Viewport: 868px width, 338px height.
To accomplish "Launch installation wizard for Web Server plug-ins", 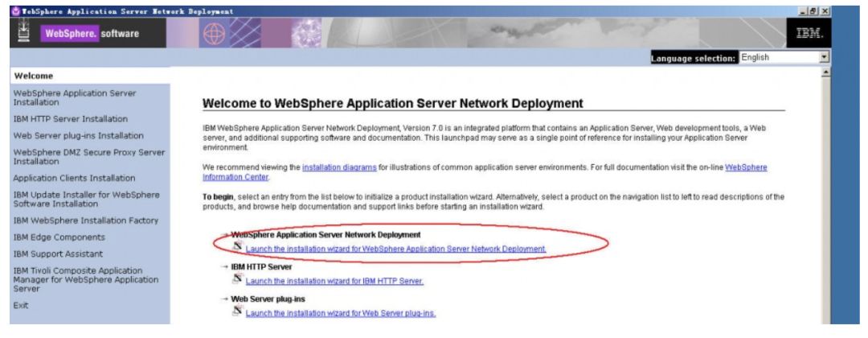I will click(341, 314).
